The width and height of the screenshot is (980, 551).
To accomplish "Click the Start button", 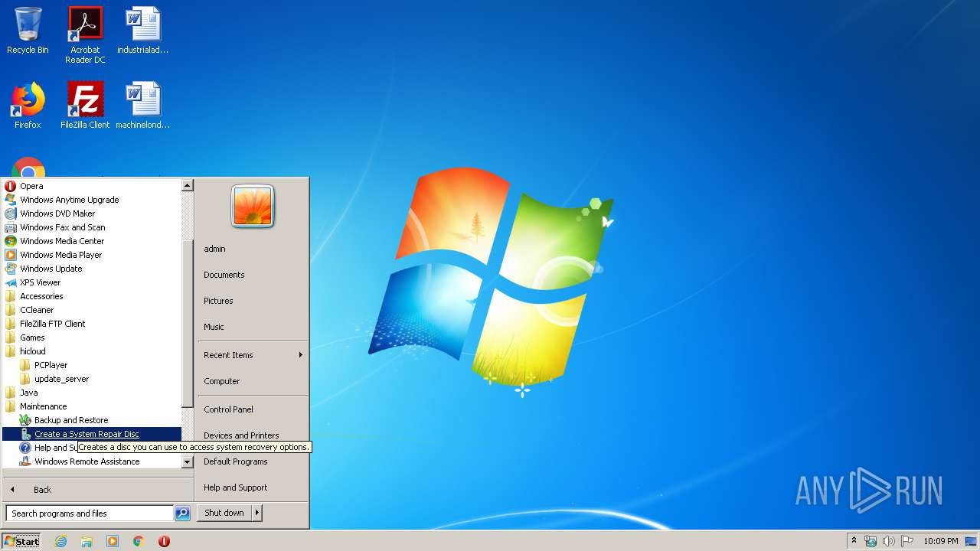I will [21, 541].
